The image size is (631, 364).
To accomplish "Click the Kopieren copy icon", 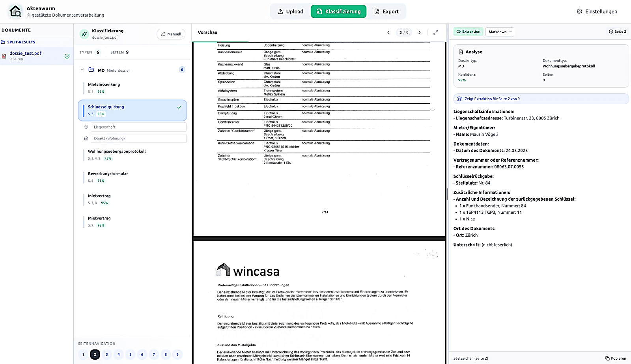I will tap(607, 358).
